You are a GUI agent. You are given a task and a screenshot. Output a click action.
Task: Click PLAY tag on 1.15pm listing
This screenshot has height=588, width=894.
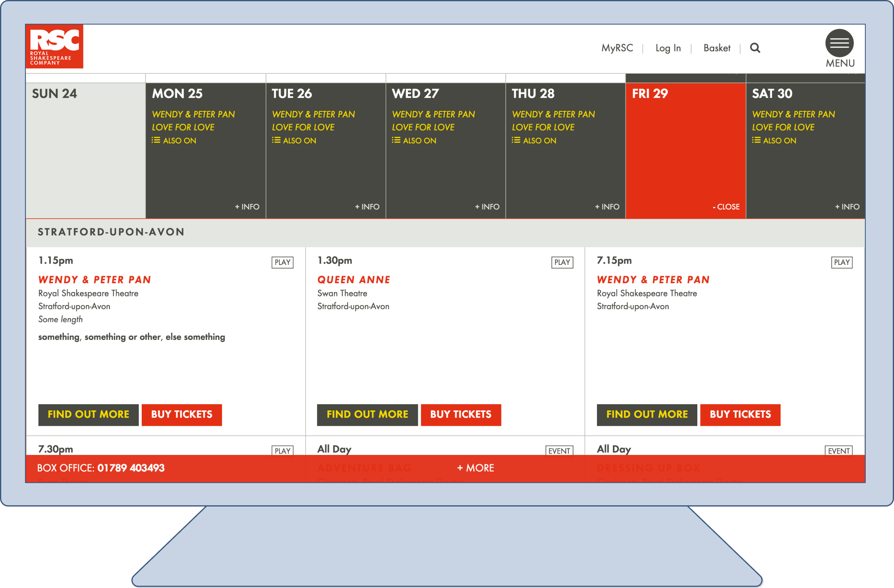pos(283,262)
